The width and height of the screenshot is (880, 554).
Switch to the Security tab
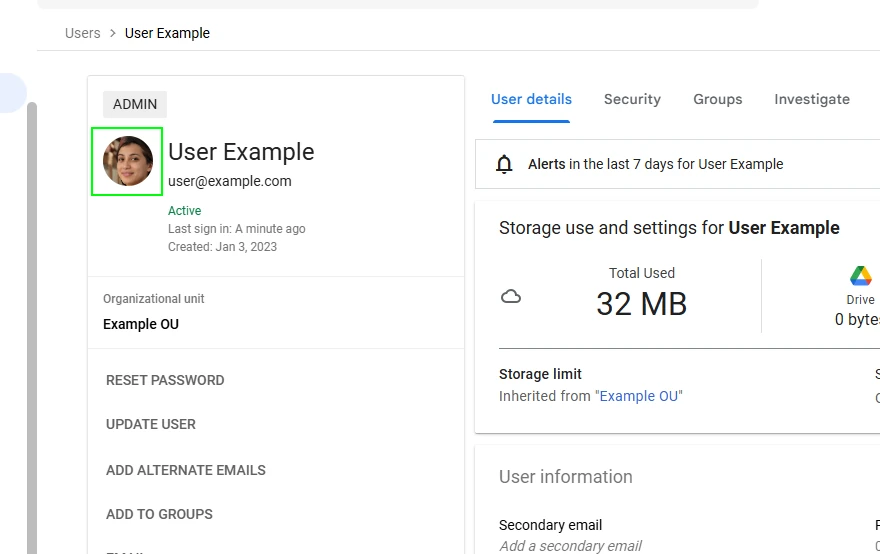pyautogui.click(x=632, y=100)
